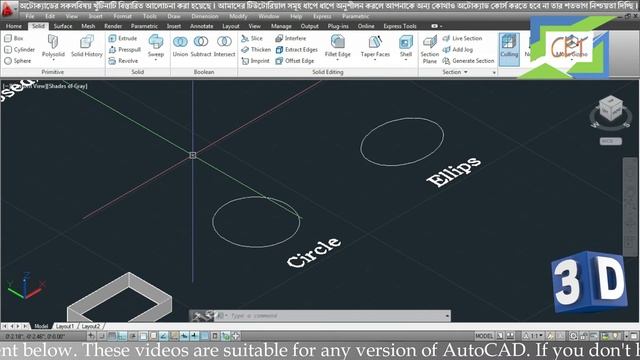
Task: Click the Sweep tool icon
Action: tap(156, 42)
